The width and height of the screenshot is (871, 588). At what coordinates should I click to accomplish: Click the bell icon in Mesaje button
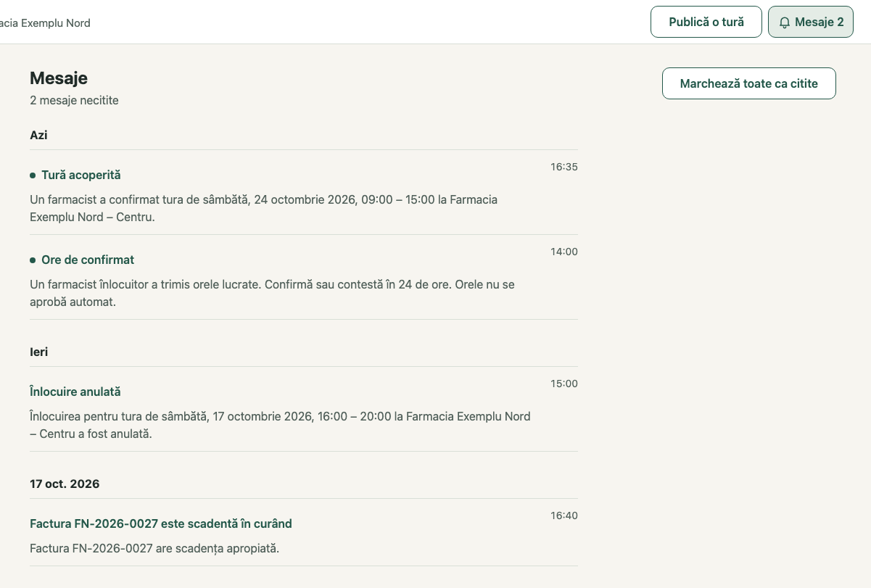(784, 22)
